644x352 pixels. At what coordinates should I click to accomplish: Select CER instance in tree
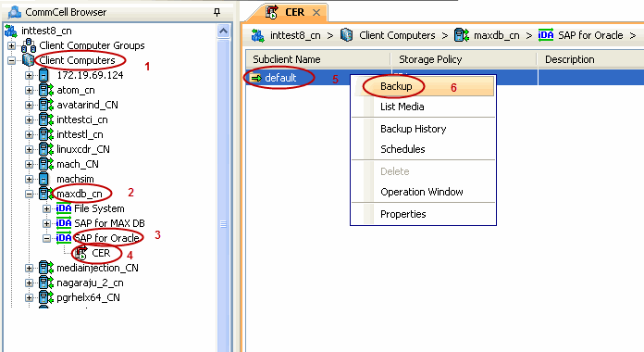pyautogui.click(x=101, y=253)
